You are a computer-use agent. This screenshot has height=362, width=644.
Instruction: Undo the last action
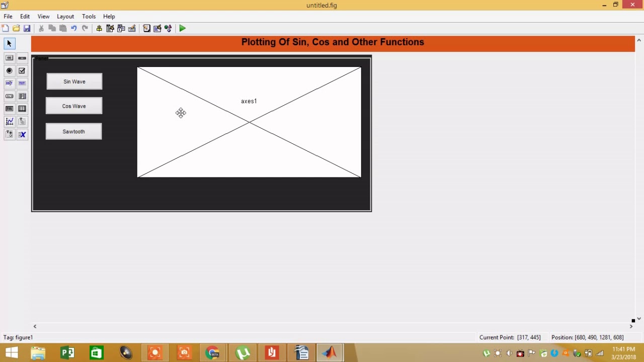[x=74, y=29]
